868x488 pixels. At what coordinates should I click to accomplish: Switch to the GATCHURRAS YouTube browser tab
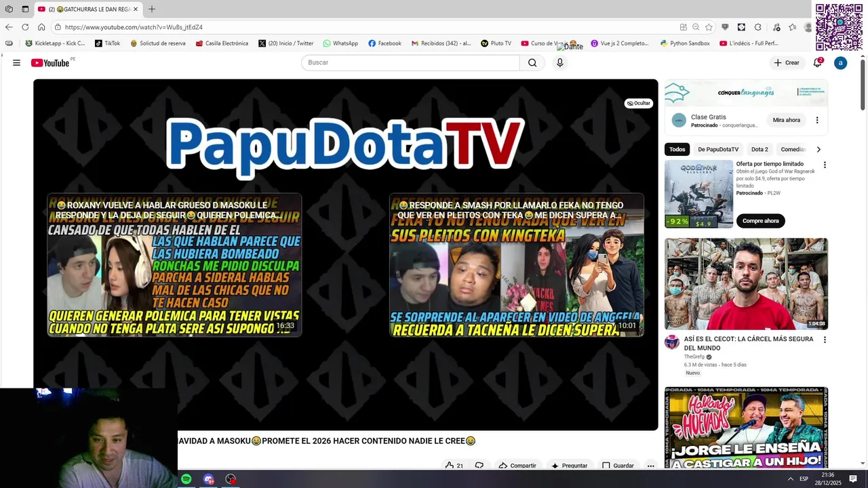[88, 9]
